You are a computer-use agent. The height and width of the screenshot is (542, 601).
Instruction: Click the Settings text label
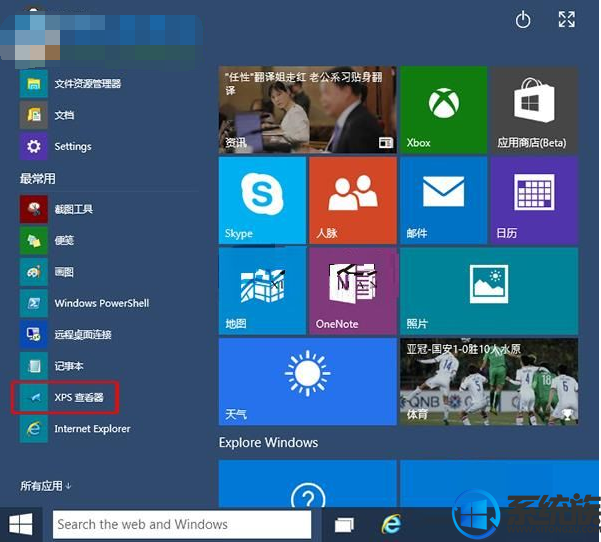(x=73, y=146)
